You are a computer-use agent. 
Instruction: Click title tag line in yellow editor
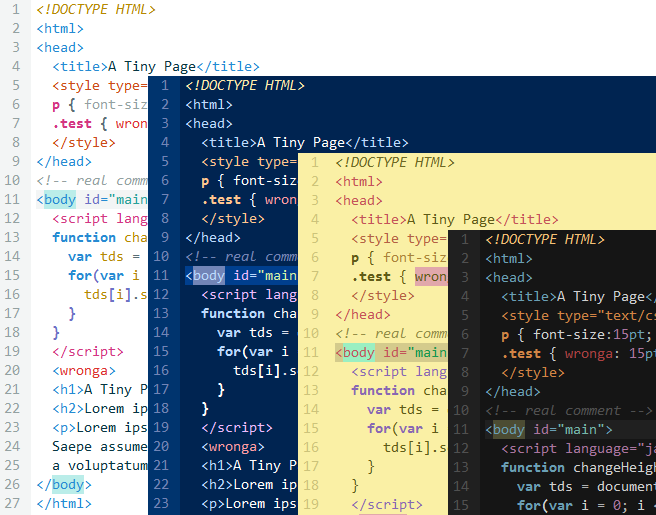click(454, 220)
